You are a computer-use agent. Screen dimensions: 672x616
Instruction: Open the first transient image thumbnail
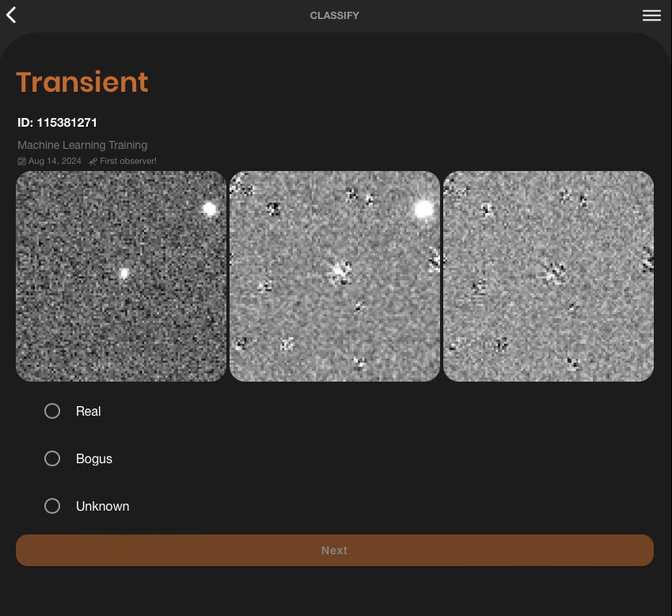[x=121, y=276]
